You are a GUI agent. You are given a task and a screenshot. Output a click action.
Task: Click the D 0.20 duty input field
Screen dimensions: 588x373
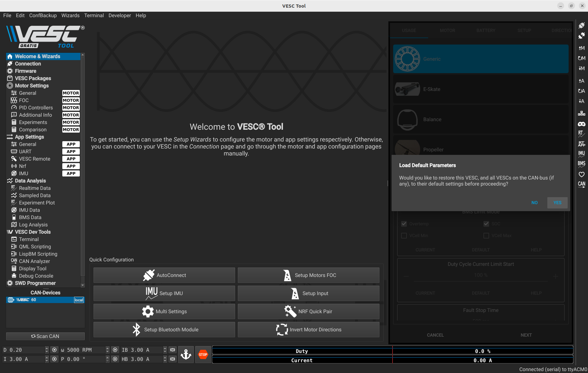pos(24,350)
